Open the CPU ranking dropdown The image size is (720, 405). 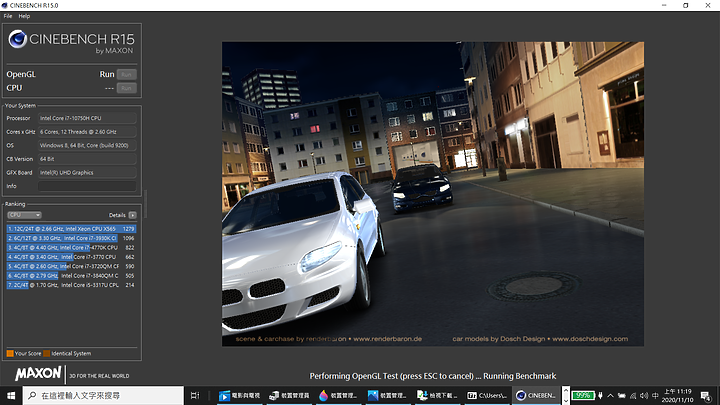24,215
